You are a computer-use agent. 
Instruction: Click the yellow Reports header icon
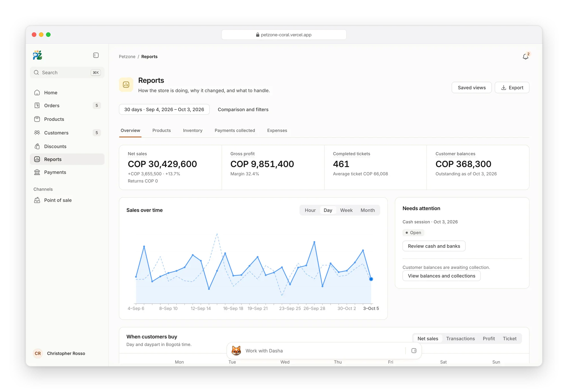pyautogui.click(x=126, y=85)
